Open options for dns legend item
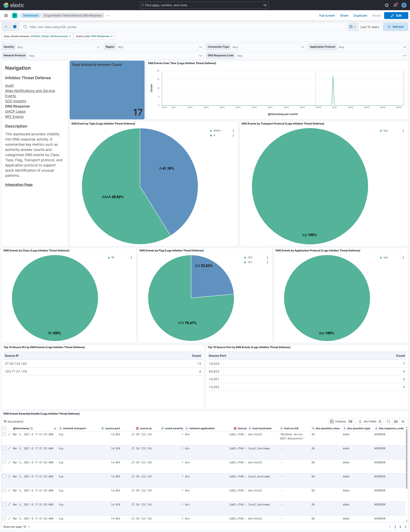The width and height of the screenshot is (410, 532). point(403,258)
